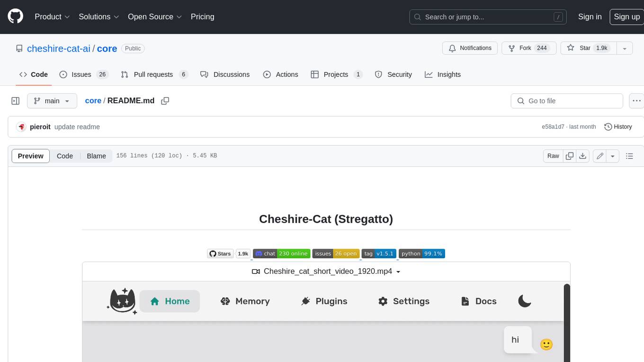Click the issues 26 open badge
Viewport: 644px width, 362px height.
pos(336,253)
